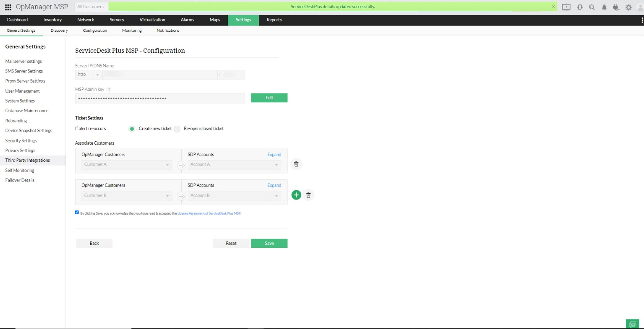Open the Customer B dropdown
The width and height of the screenshot is (644, 329).
127,196
